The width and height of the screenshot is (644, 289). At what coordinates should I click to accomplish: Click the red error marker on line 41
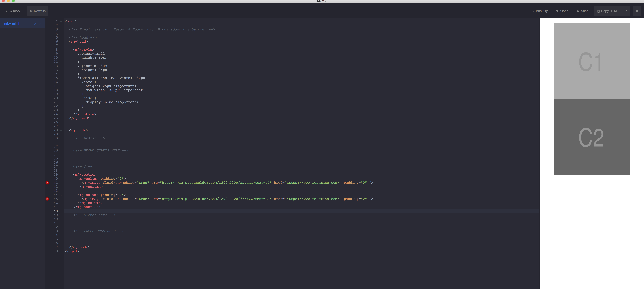(47, 183)
